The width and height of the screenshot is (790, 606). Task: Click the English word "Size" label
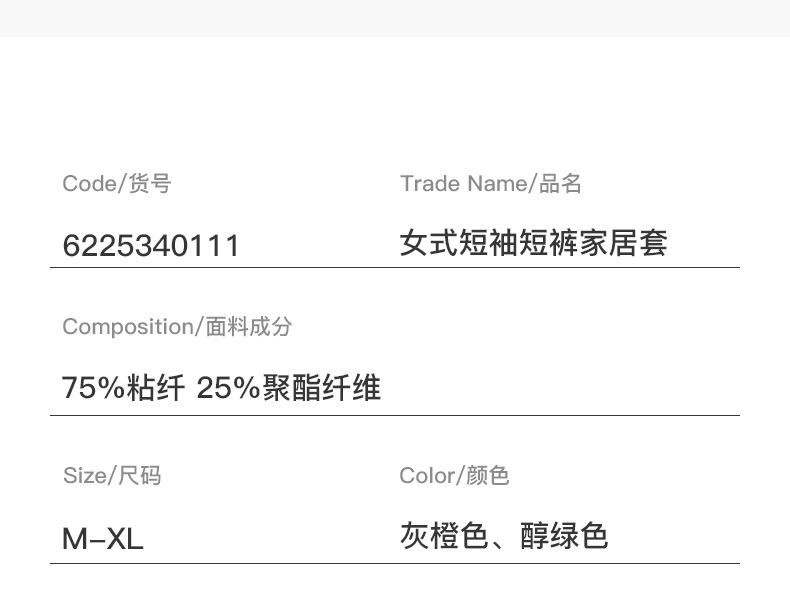(84, 476)
